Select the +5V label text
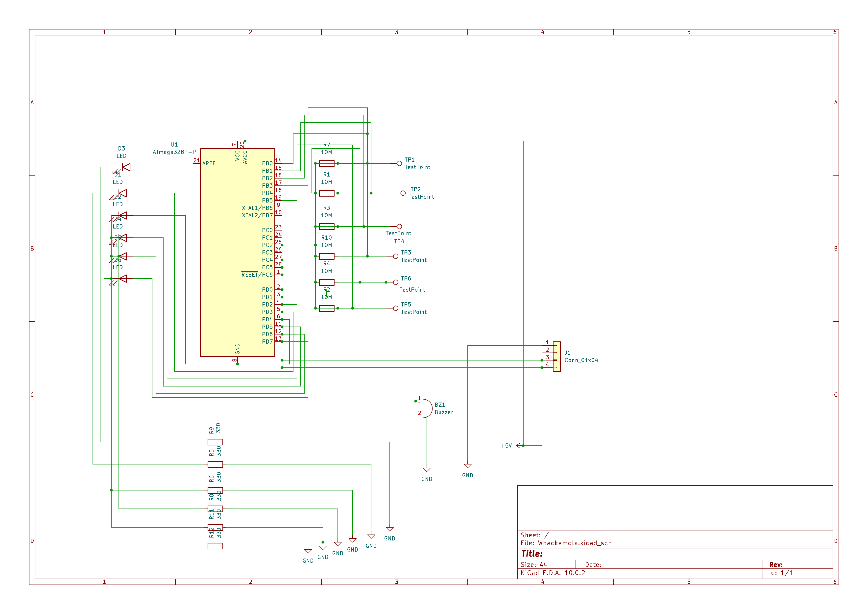The height and width of the screenshot is (614, 868). (506, 446)
